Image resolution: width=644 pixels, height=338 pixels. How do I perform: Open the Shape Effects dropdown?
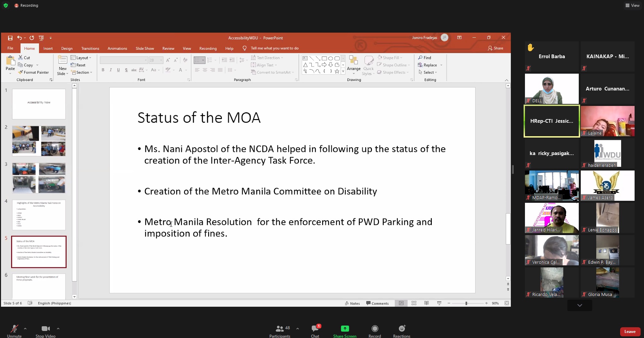(393, 72)
